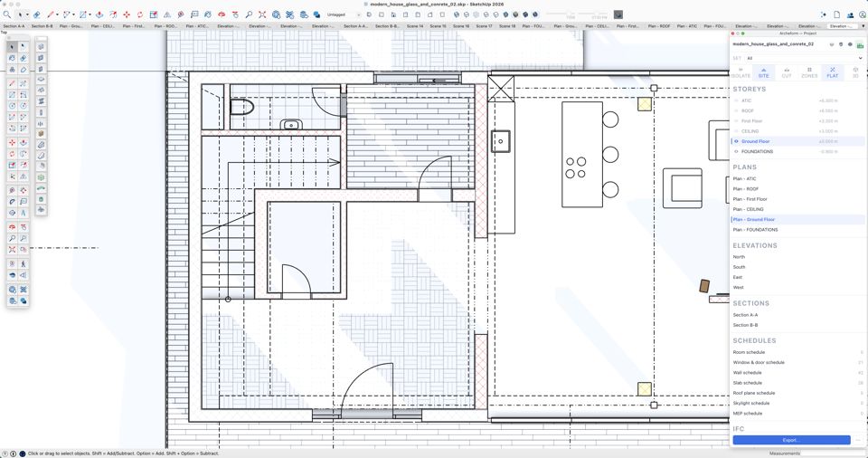This screenshot has width=868, height=458.
Task: Click the Text label tool in top toolbar
Action: coord(194,14)
